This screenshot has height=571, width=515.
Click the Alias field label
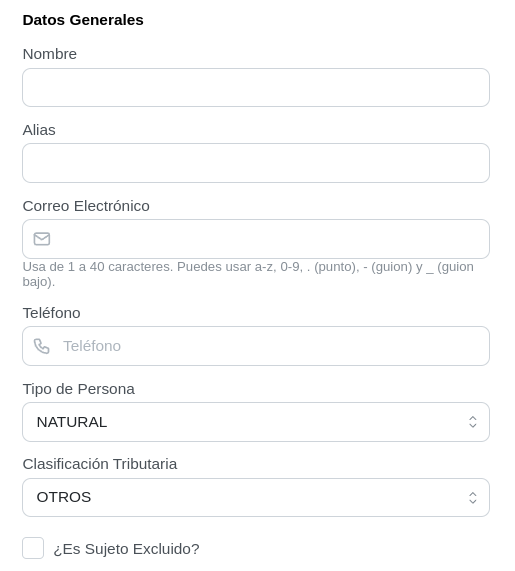[x=39, y=130]
